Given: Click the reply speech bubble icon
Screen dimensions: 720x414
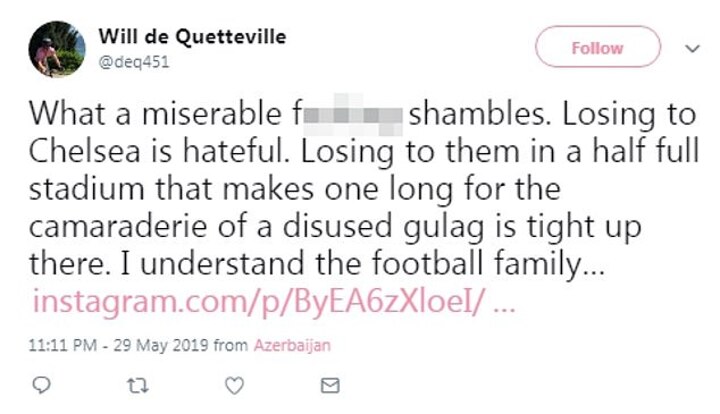Looking at the screenshot, I should click(x=42, y=384).
